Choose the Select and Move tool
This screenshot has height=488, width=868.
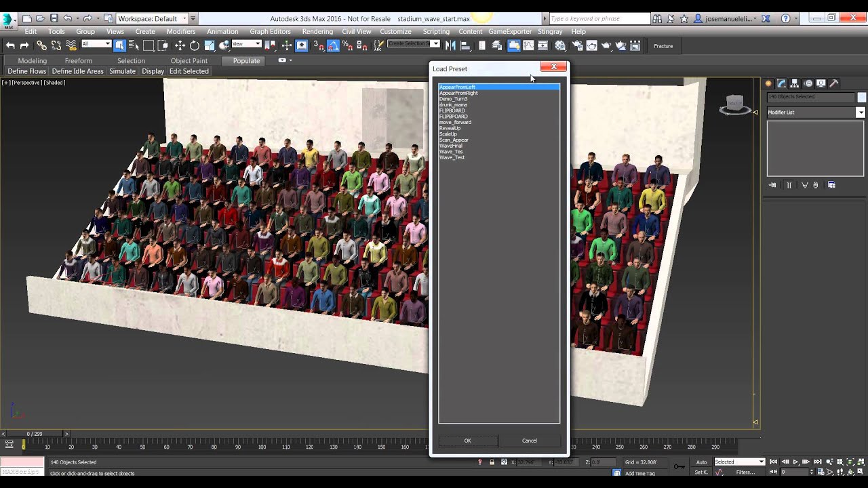[180, 45]
